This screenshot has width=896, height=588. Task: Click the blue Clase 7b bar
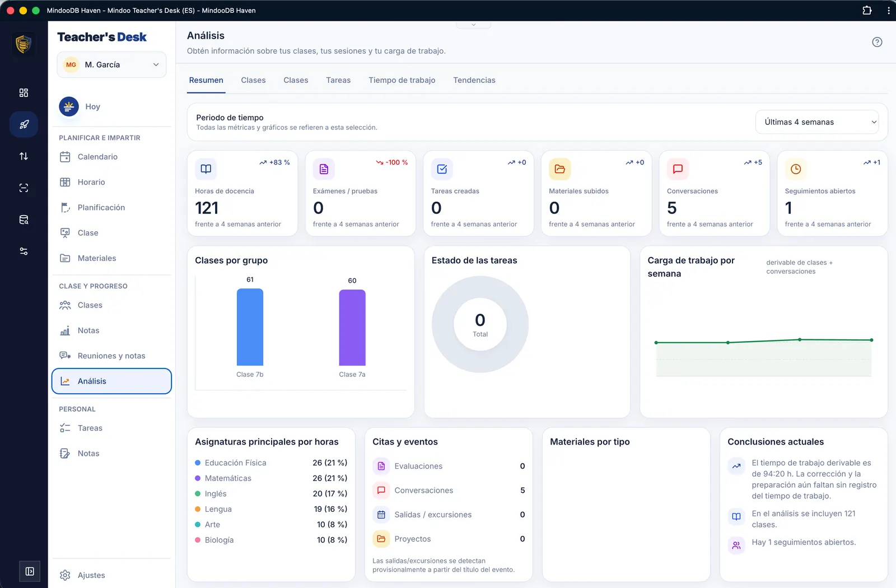[x=250, y=327]
